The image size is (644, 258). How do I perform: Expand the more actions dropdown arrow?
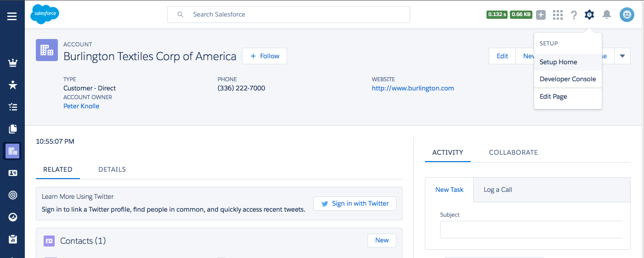coord(622,56)
